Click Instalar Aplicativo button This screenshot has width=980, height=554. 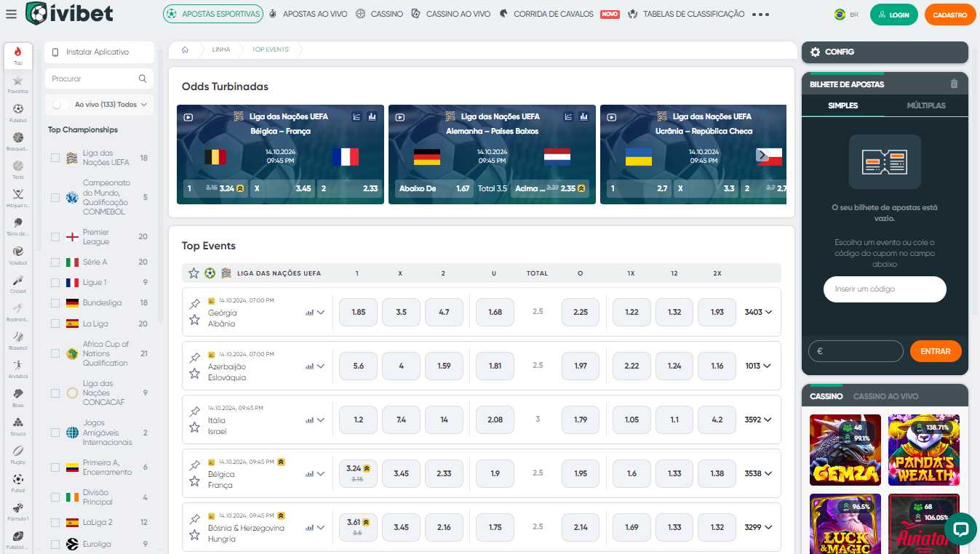pyautogui.click(x=100, y=52)
